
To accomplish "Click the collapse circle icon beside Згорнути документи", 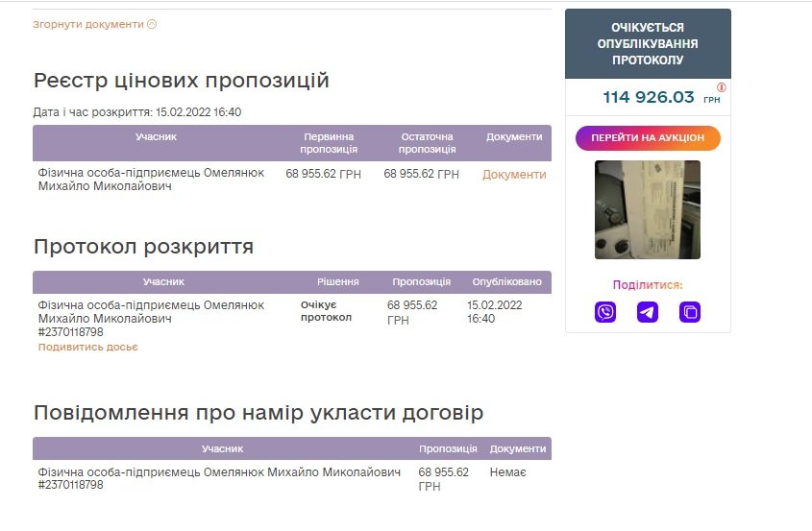I will [152, 25].
